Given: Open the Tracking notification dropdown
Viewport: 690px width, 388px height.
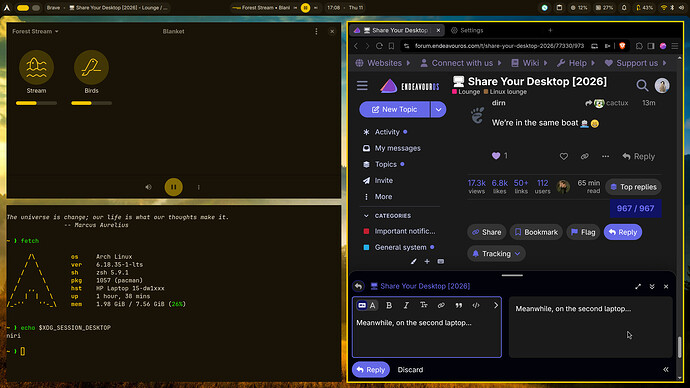Looking at the screenshot, I should click(496, 254).
